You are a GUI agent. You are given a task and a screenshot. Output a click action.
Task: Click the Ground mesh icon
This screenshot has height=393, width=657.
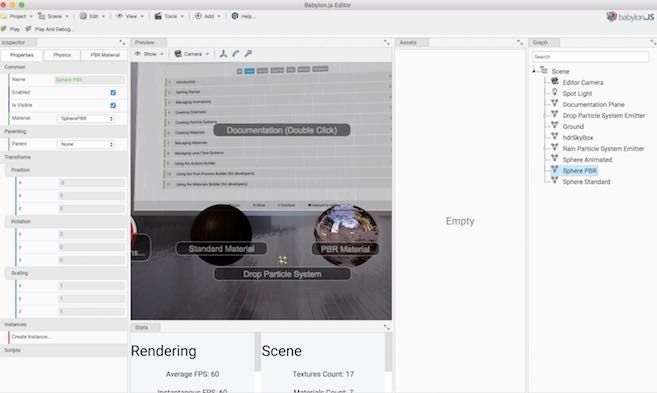[555, 125]
